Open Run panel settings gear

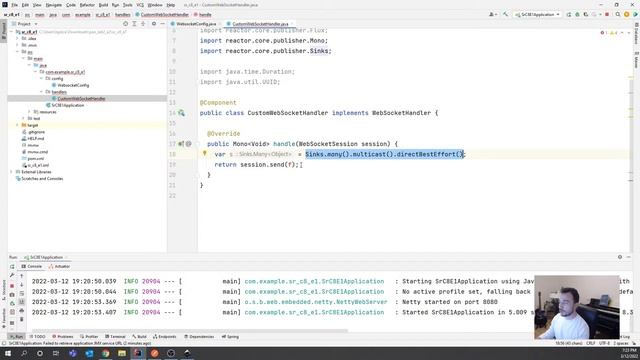620,257
